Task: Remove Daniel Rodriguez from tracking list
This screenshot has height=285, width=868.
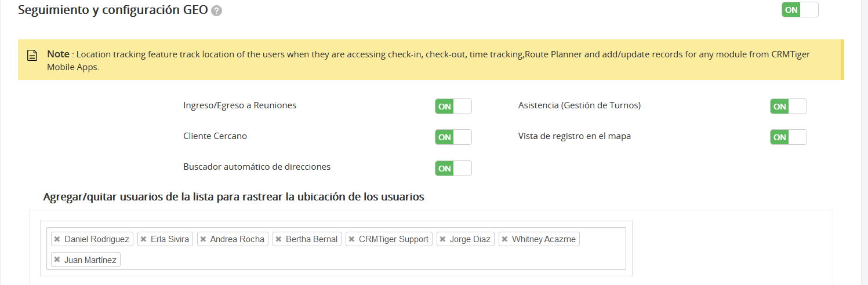Action: tap(57, 239)
